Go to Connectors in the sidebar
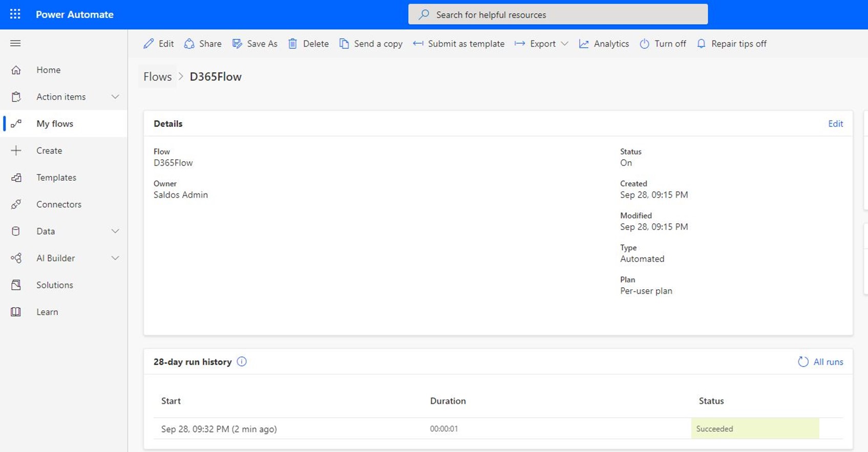This screenshot has width=868, height=452. (x=58, y=204)
